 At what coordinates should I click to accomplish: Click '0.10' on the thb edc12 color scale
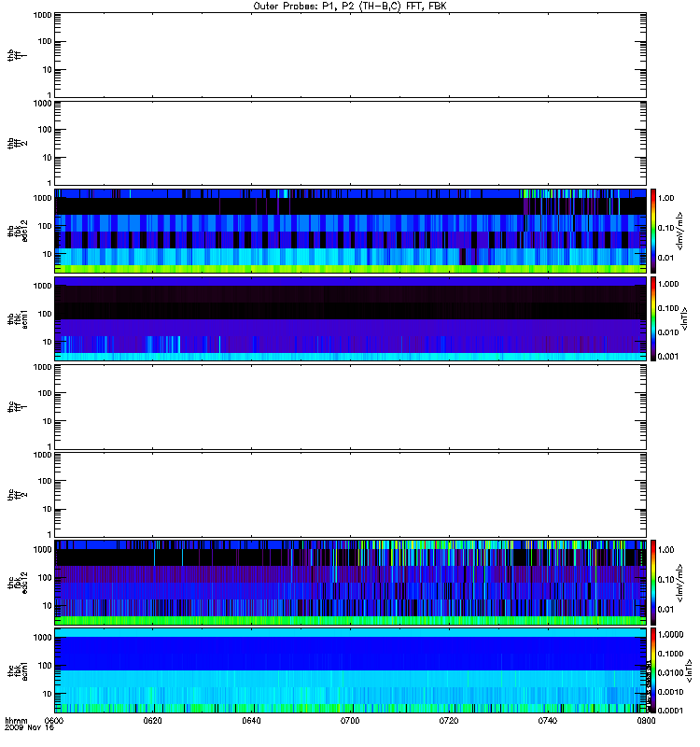pyautogui.click(x=666, y=228)
